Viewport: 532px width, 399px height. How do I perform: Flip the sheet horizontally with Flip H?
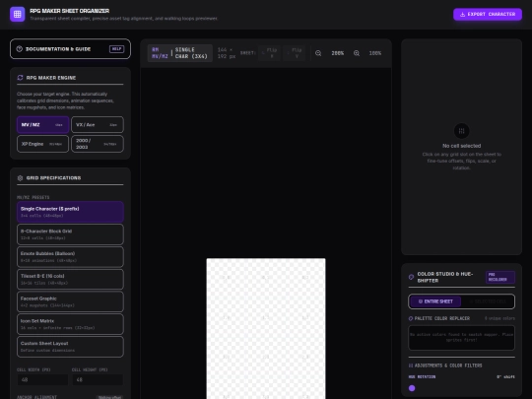(269, 53)
